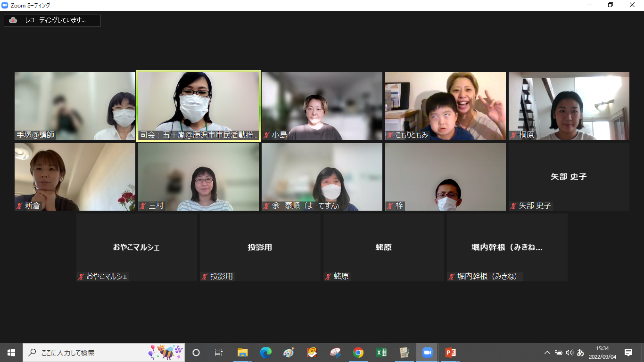This screenshot has height=362, width=644.
Task: Open Task View in the taskbar
Action: [x=219, y=353]
